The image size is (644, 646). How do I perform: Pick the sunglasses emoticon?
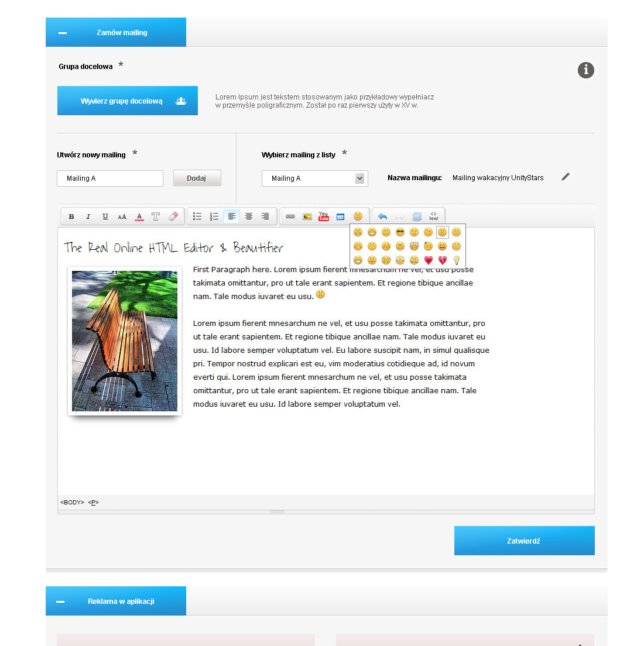(400, 232)
